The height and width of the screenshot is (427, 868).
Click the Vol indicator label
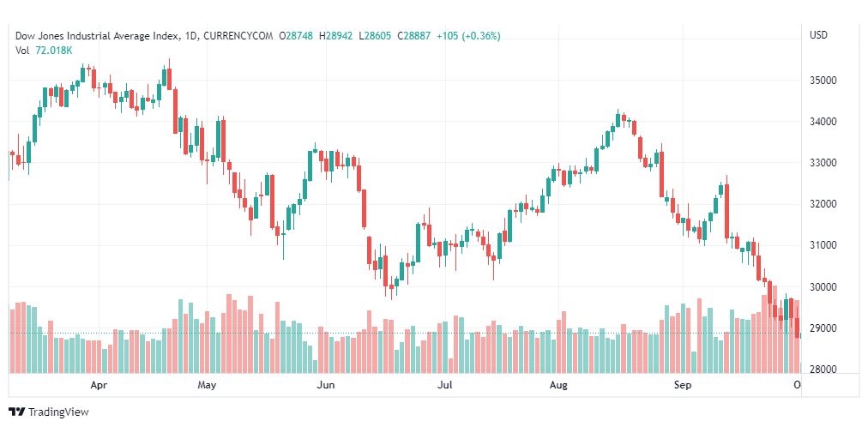[22, 51]
